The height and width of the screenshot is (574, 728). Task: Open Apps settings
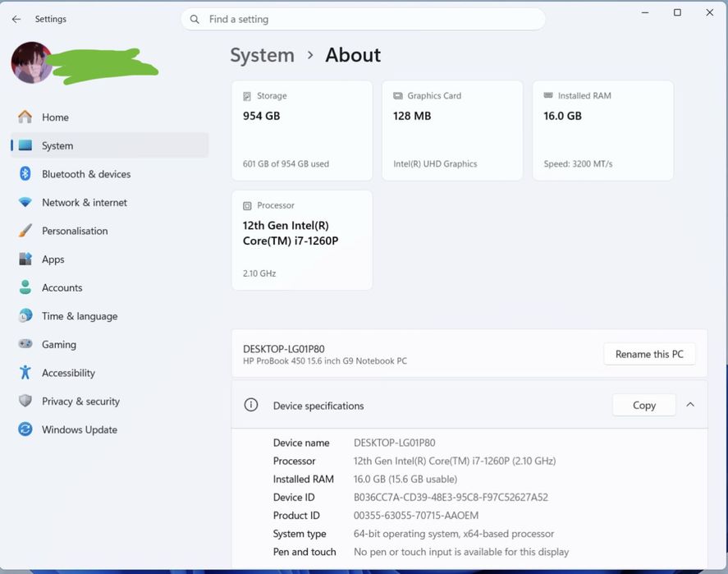110,259
